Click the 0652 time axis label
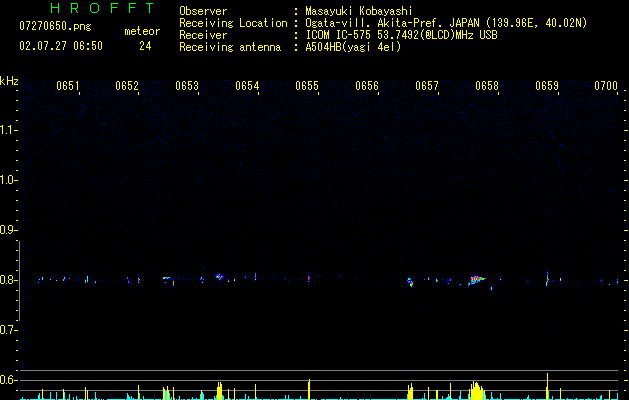Screen dimensions: 629x400 click(x=127, y=86)
